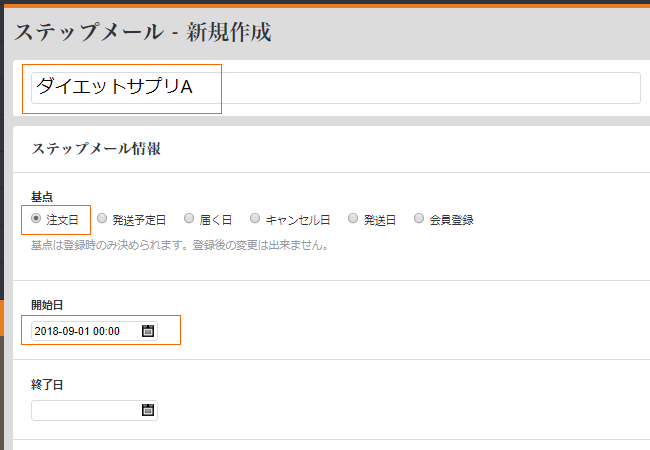
Task: Click the start date field showing 2018-09-01 00:00
Action: click(84, 331)
